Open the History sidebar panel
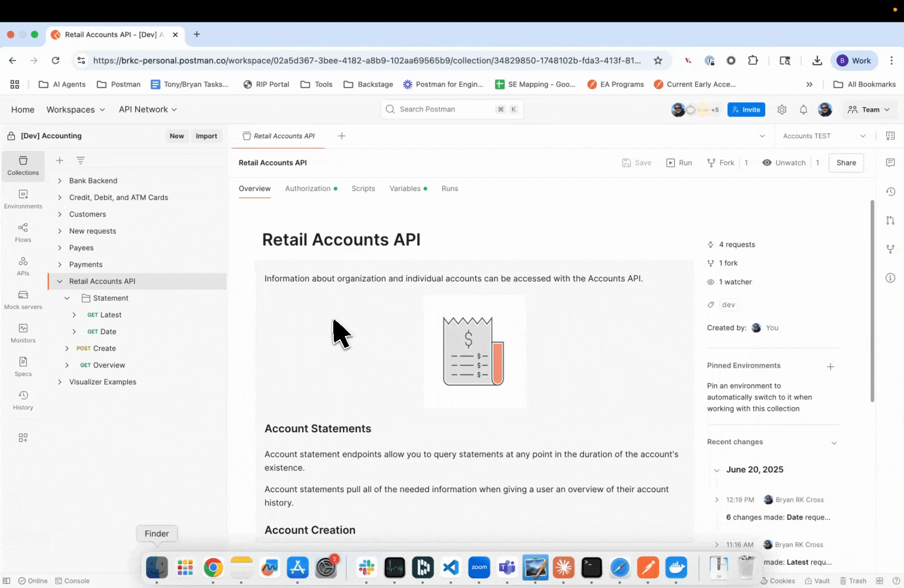 23,400
